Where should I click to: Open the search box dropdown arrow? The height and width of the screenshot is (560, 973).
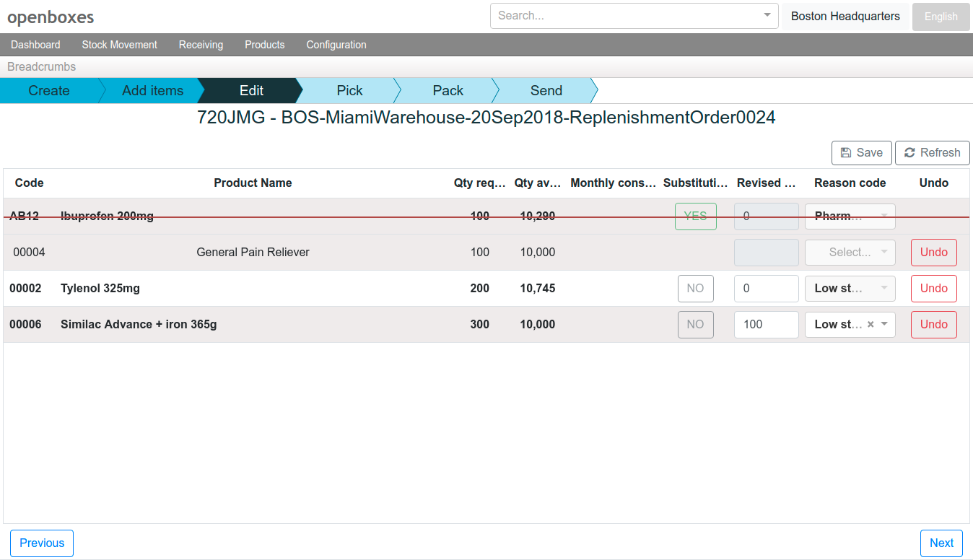[767, 16]
